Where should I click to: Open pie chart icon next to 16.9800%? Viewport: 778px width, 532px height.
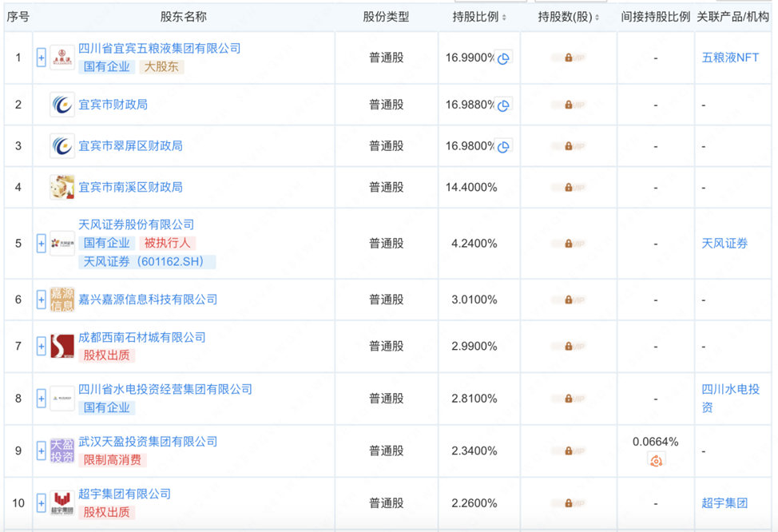tap(503, 146)
